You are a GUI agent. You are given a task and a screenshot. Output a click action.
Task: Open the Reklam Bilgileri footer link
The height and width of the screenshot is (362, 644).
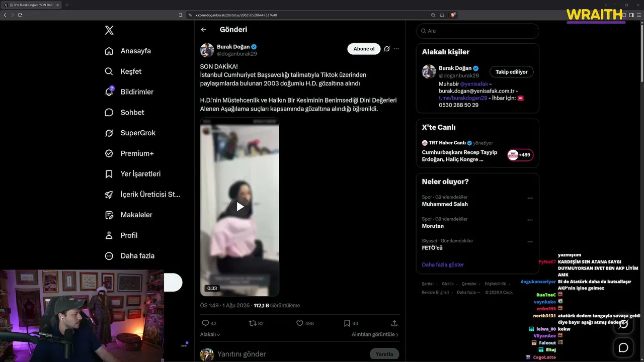[x=435, y=293]
